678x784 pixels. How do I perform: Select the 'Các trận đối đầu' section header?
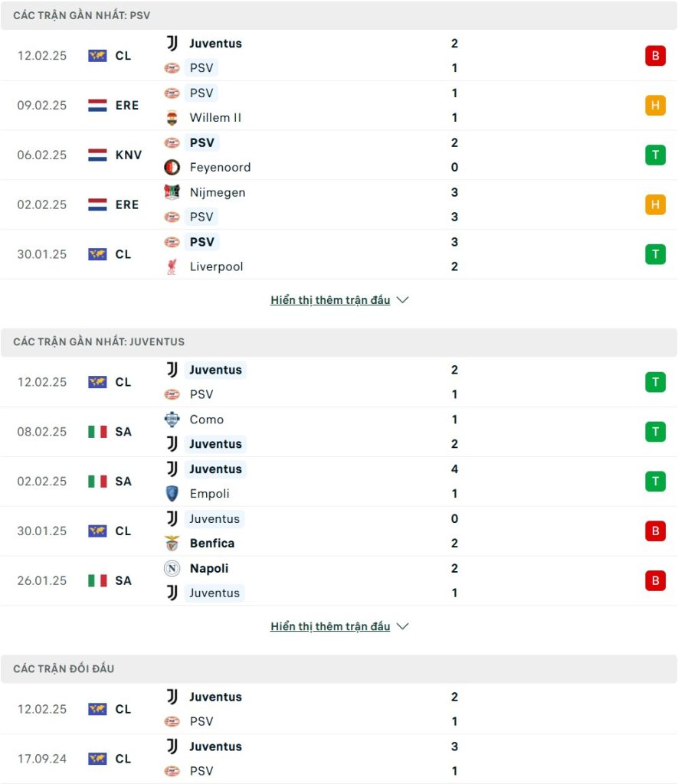point(64,668)
